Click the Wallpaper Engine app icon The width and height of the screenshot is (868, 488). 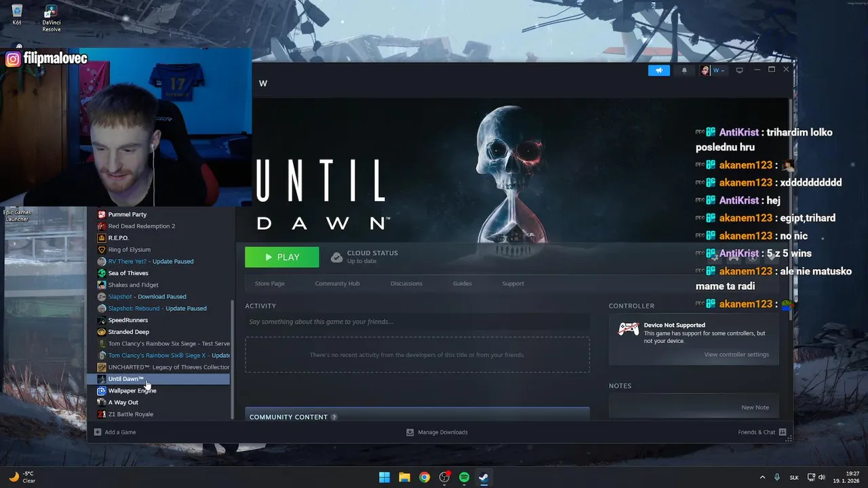pos(102,390)
